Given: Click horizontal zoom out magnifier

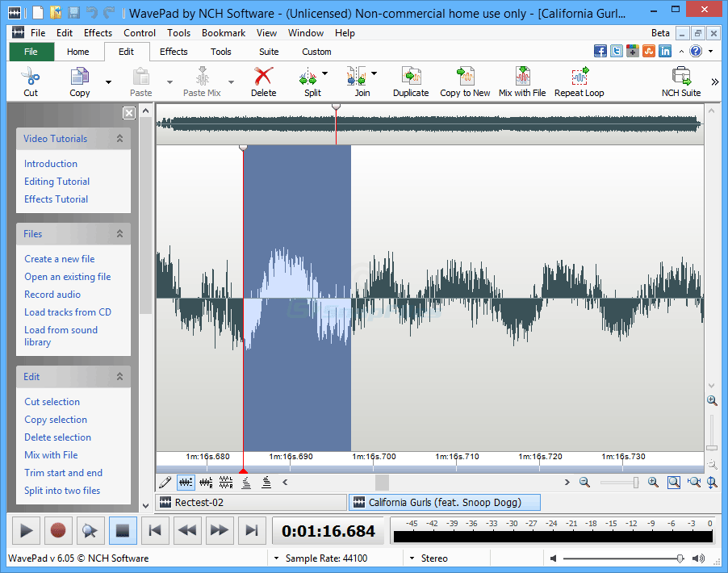Looking at the screenshot, I should [584, 483].
